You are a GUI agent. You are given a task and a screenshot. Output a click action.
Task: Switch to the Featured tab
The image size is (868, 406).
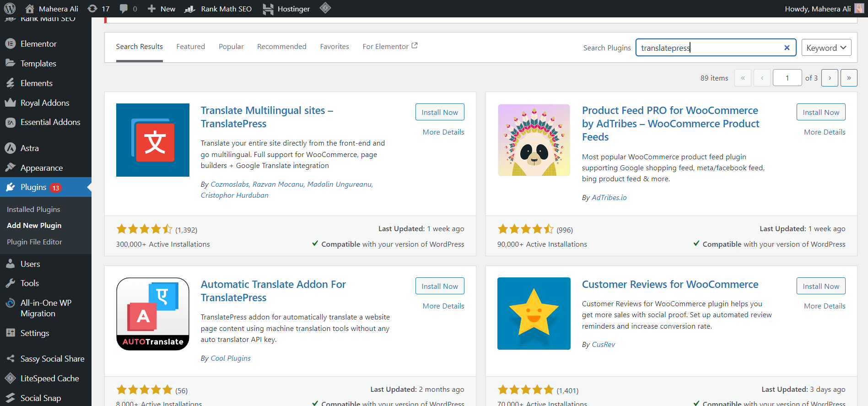click(191, 47)
